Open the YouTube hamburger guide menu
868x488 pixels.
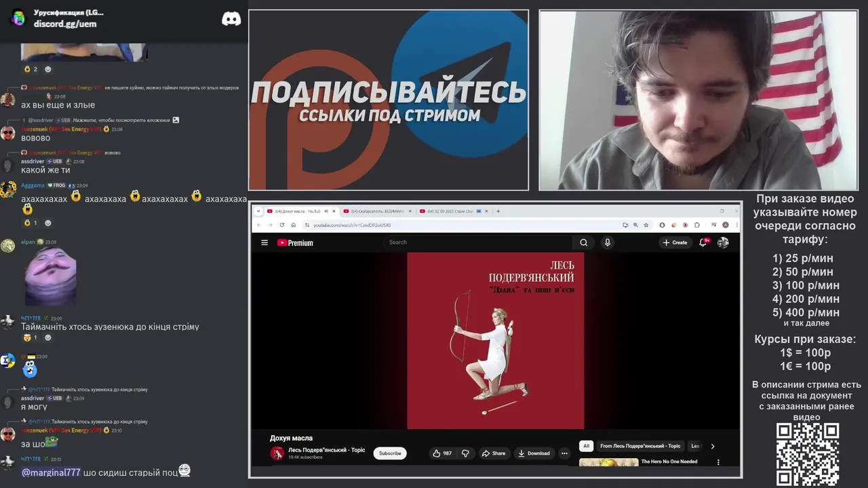click(x=264, y=243)
